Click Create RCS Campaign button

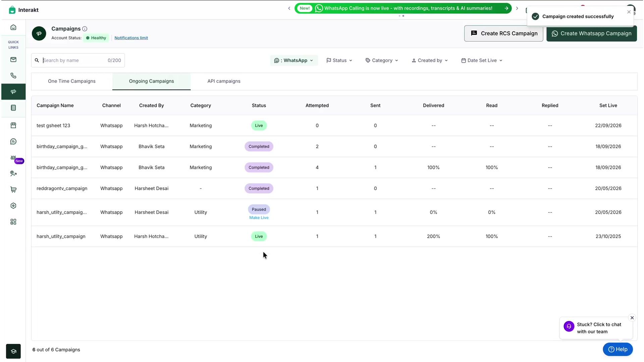(x=503, y=34)
